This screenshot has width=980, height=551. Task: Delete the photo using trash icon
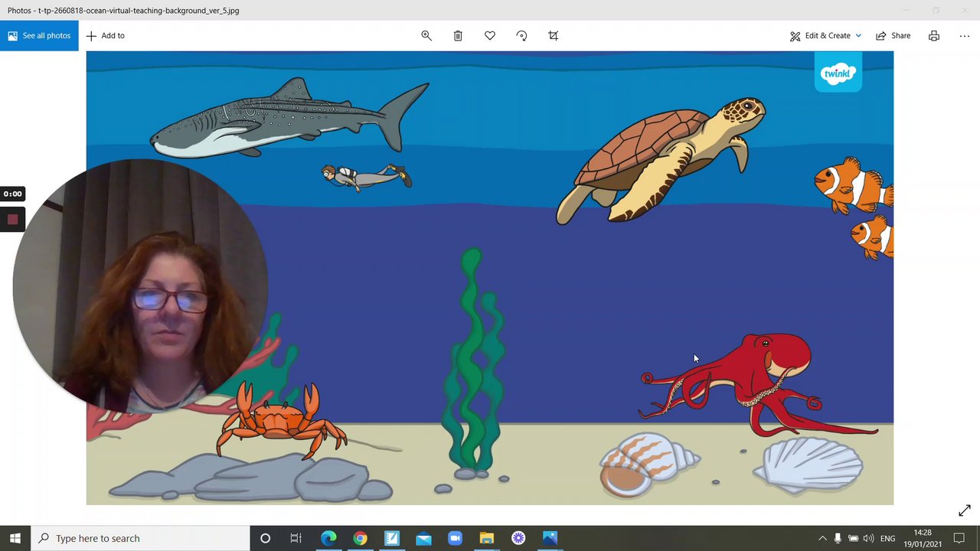458,36
